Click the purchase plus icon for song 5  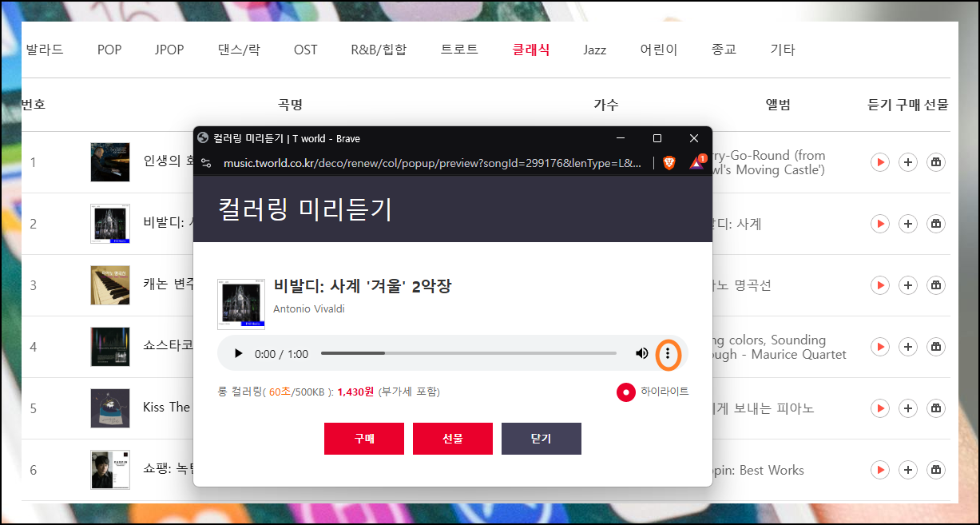(907, 408)
